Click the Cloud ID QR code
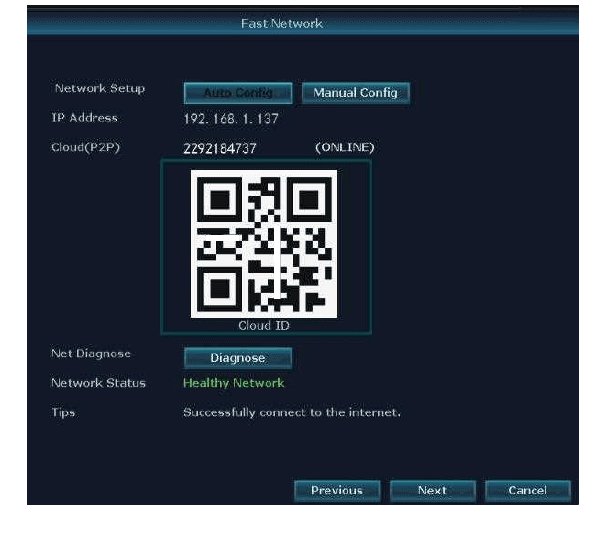Viewport: 600px width, 540px height. (x=264, y=244)
